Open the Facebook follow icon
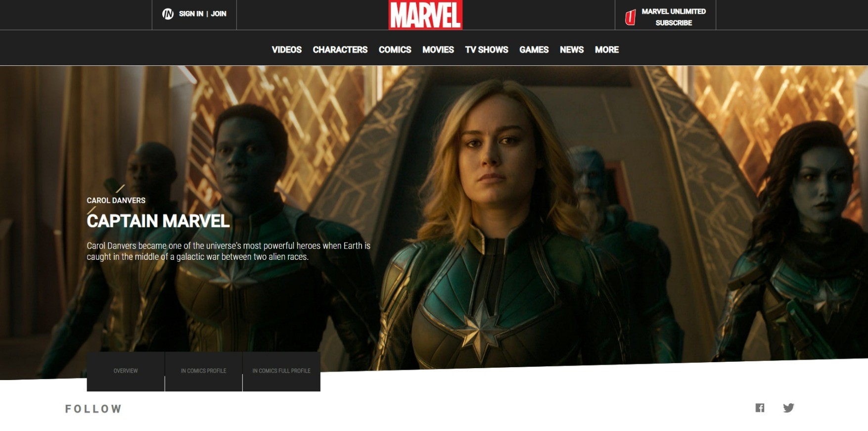The image size is (868, 431). coord(760,408)
